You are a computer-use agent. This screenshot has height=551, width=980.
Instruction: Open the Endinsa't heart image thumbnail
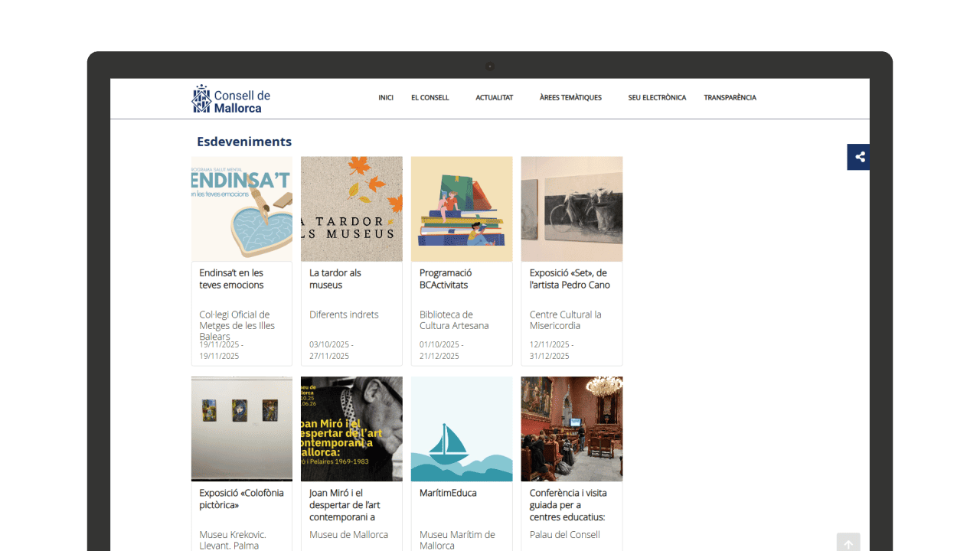tap(242, 209)
